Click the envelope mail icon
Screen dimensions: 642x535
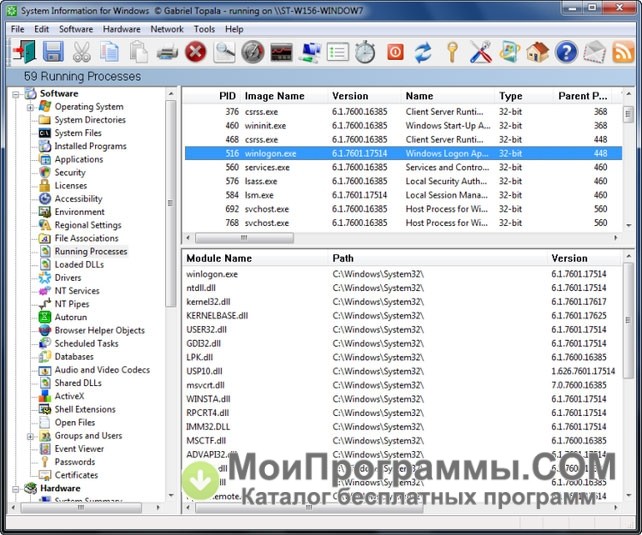595,52
